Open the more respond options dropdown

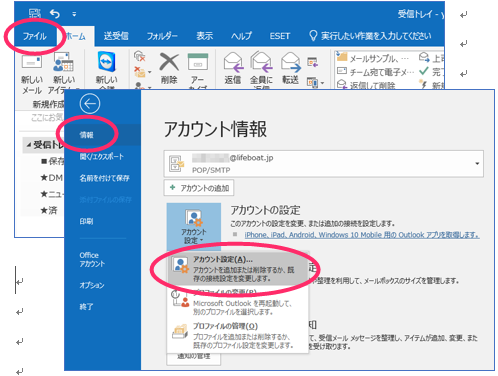[315, 82]
